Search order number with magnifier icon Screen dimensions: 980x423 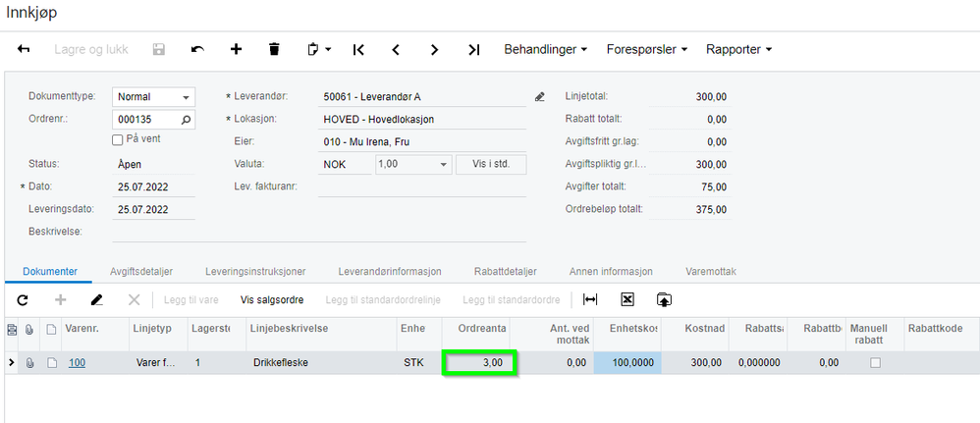(x=186, y=119)
